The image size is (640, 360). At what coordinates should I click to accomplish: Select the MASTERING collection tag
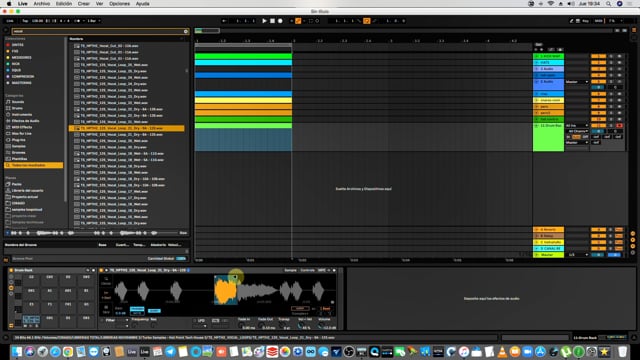[x=21, y=83]
